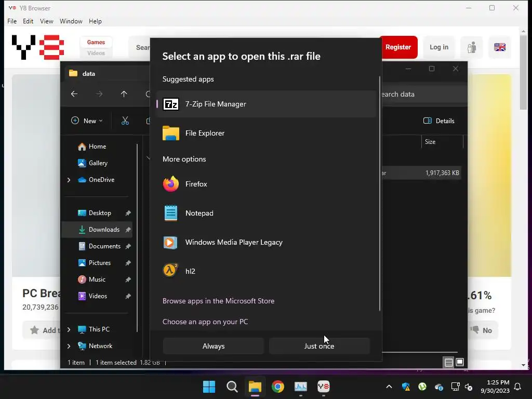Click pin icon next to Documents
This screenshot has width=532, height=399.
128,246
